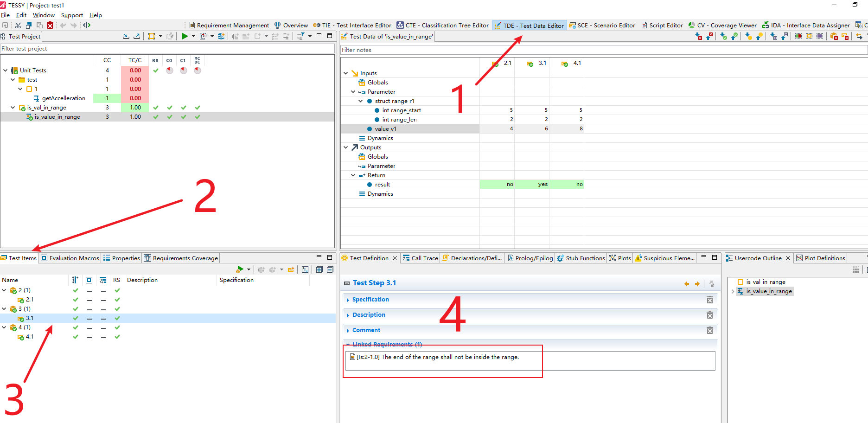Clear the Specification section with trash icon
The height and width of the screenshot is (423, 868).
coord(710,300)
